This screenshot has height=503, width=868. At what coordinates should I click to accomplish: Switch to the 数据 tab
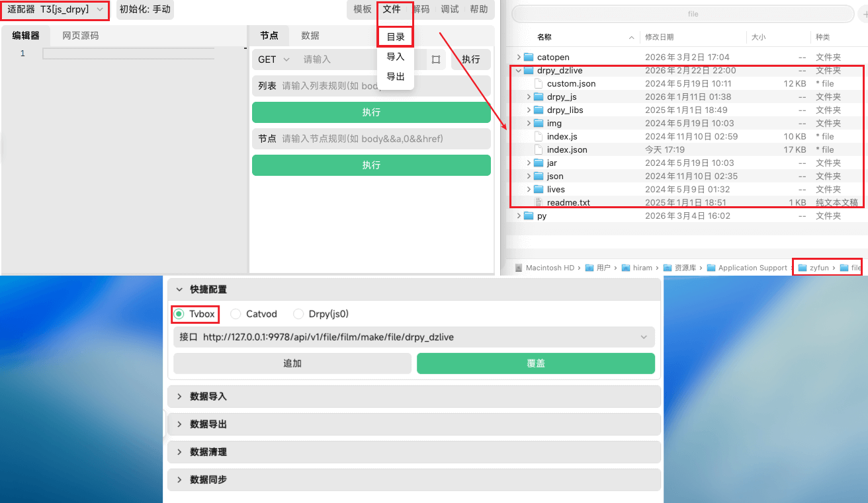pyautogui.click(x=309, y=36)
